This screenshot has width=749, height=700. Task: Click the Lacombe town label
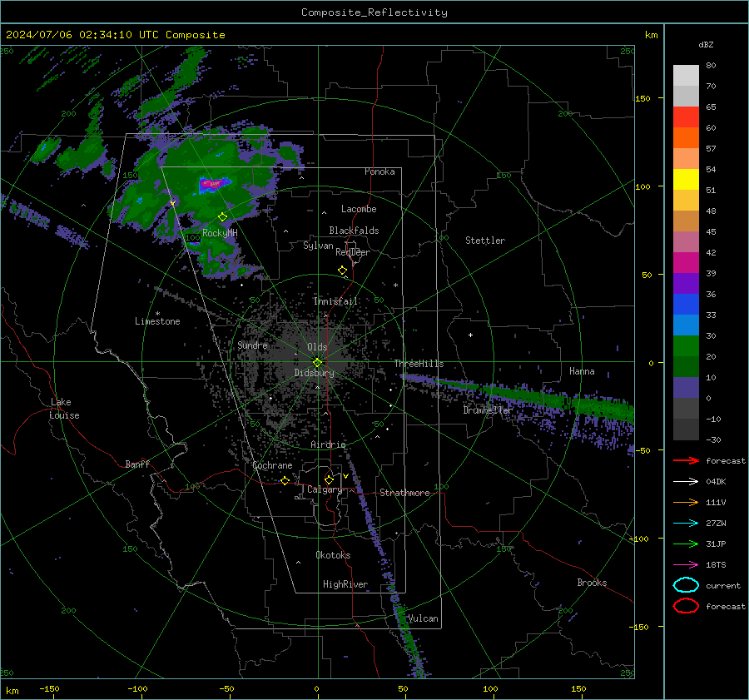(x=358, y=209)
